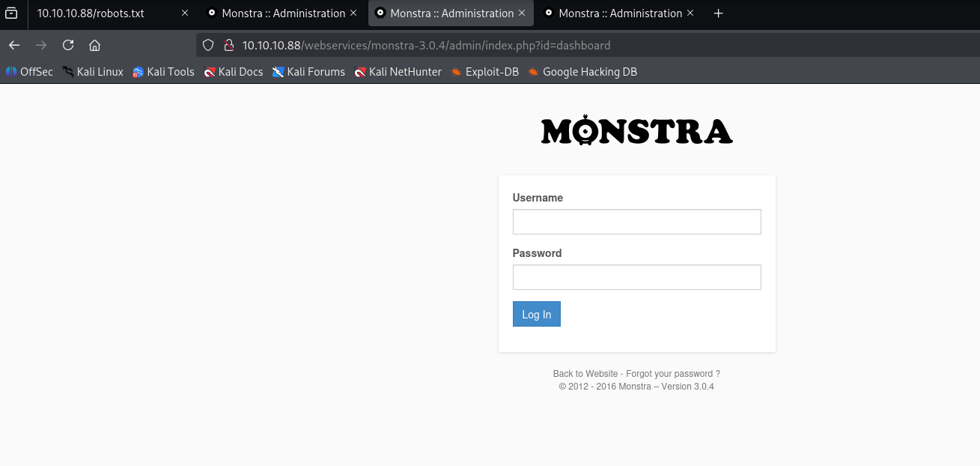Focus the Password input field
Image resolution: width=980 pixels, height=466 pixels.
[x=636, y=277]
